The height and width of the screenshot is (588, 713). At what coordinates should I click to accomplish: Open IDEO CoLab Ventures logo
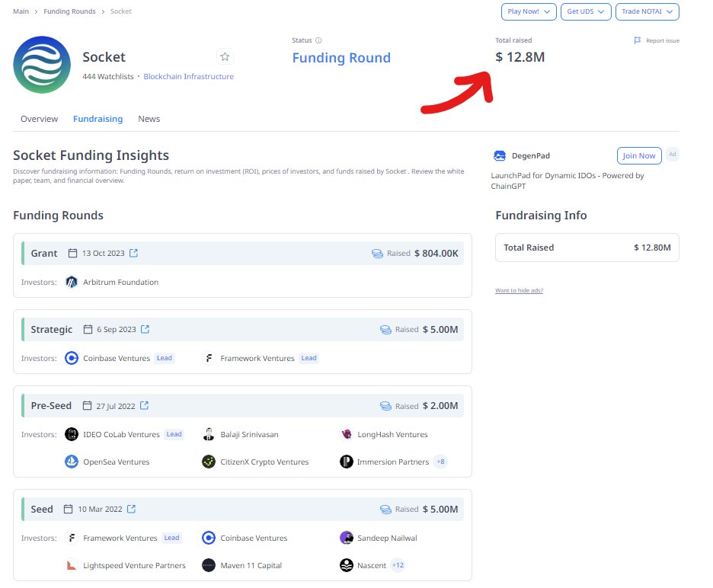tap(72, 434)
